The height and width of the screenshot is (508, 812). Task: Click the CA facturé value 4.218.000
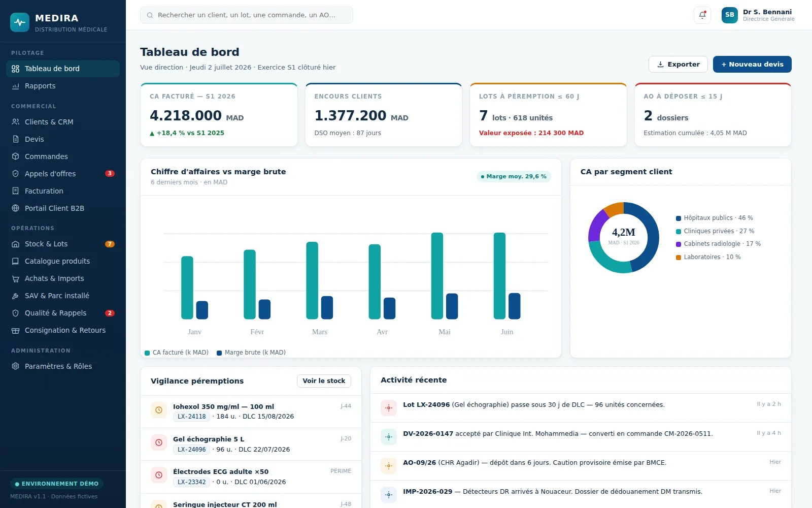[186, 116]
